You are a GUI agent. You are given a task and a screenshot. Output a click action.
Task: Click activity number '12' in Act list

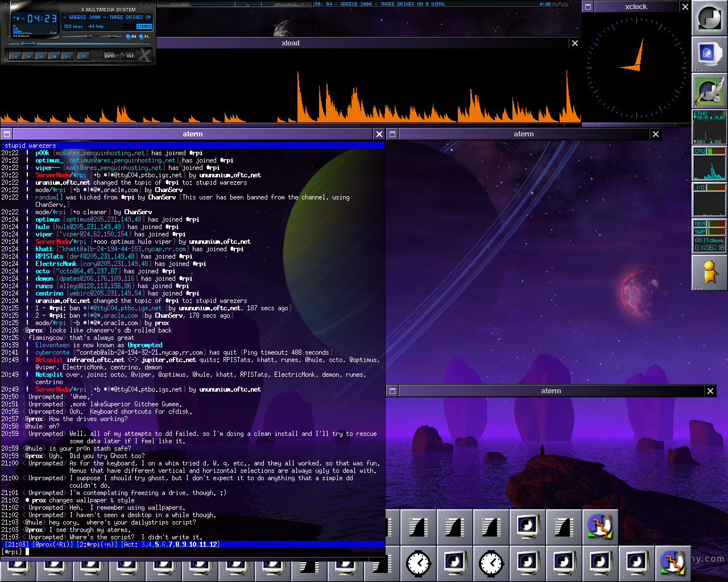(x=213, y=544)
